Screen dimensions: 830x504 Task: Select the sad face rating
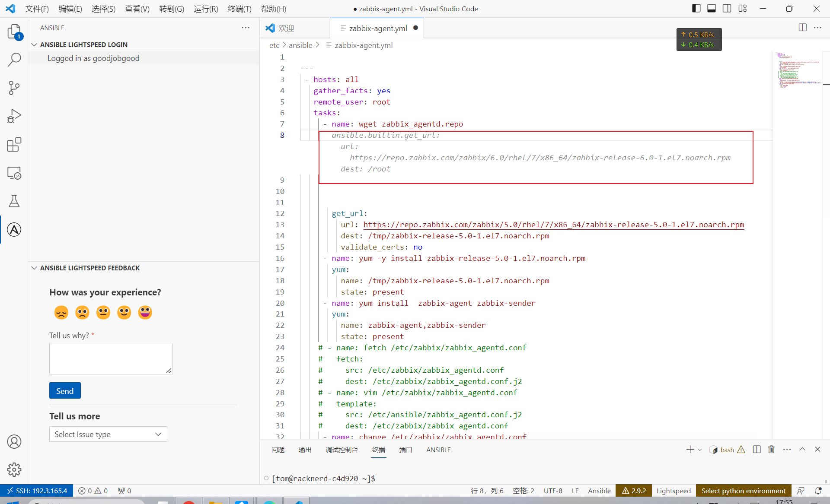(x=82, y=312)
